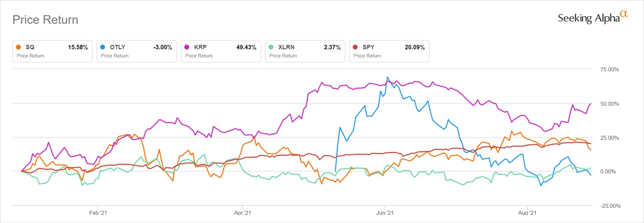The image size is (644, 223).
Task: Click the green XLRN legend dot
Action: [271, 47]
